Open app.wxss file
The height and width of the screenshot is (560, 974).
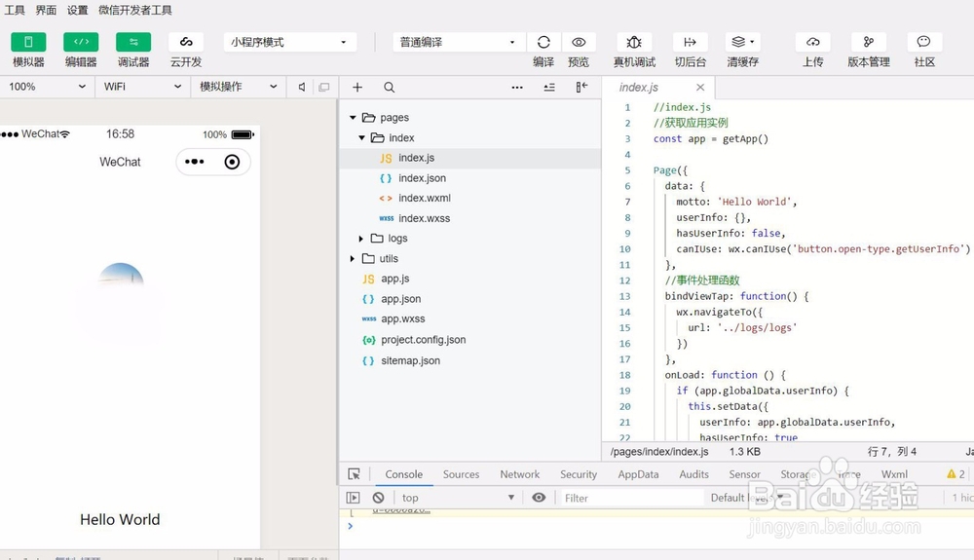[x=470, y=318]
